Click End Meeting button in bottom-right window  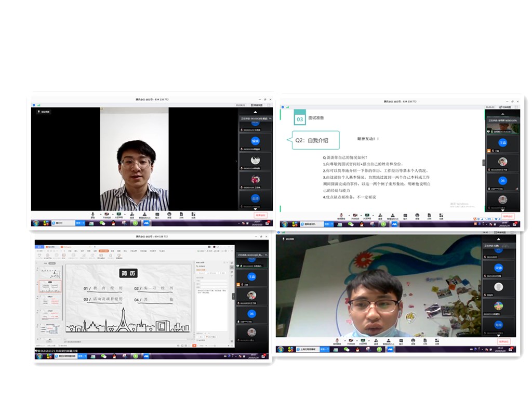(x=503, y=342)
